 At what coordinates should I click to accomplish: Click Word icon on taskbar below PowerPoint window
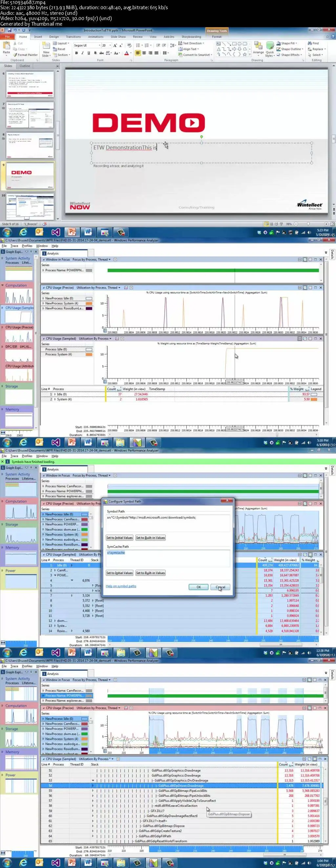point(88,232)
